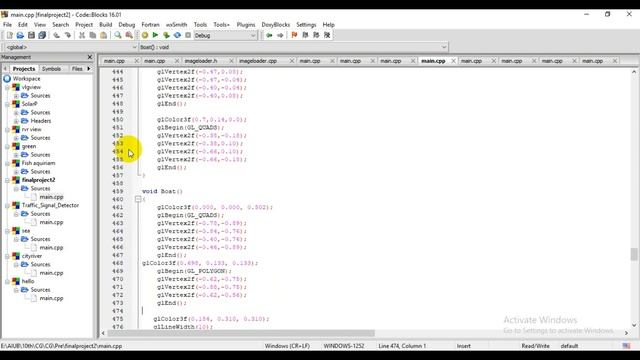
Task: Select the Fish aquiriam project
Action: (38, 163)
